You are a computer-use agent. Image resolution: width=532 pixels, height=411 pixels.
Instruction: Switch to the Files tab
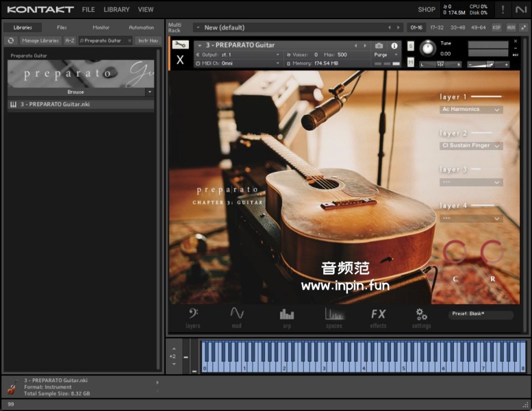pos(62,27)
